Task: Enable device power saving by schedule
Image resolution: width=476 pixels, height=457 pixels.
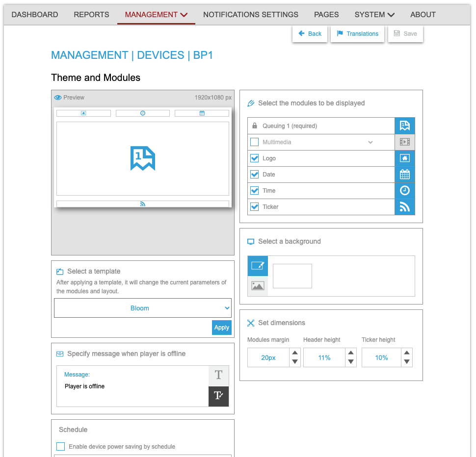Action: coord(61,446)
